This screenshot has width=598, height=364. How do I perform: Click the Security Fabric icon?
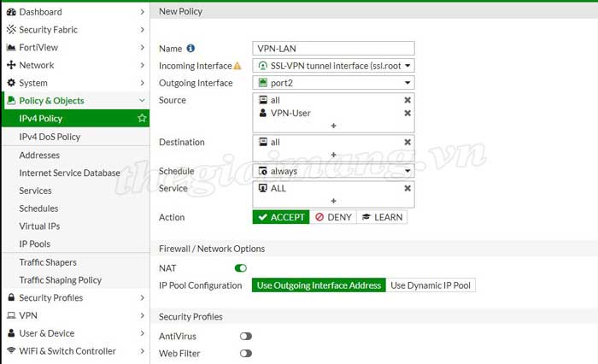(11, 29)
